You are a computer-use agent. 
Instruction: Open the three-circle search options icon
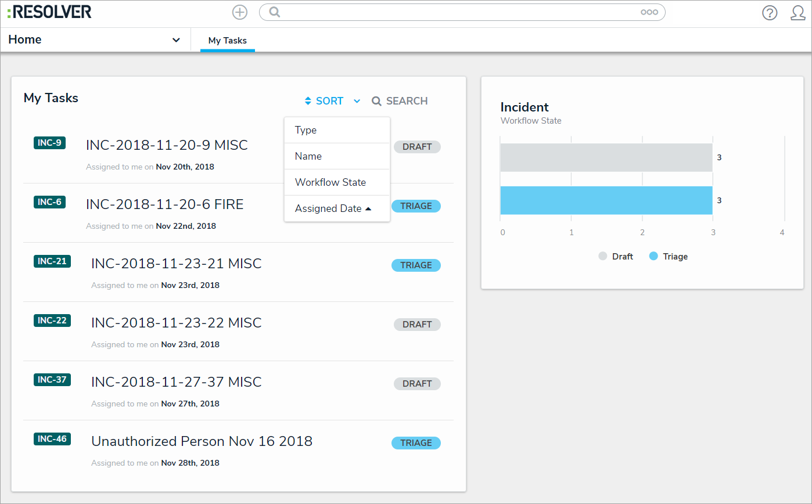pyautogui.click(x=649, y=12)
